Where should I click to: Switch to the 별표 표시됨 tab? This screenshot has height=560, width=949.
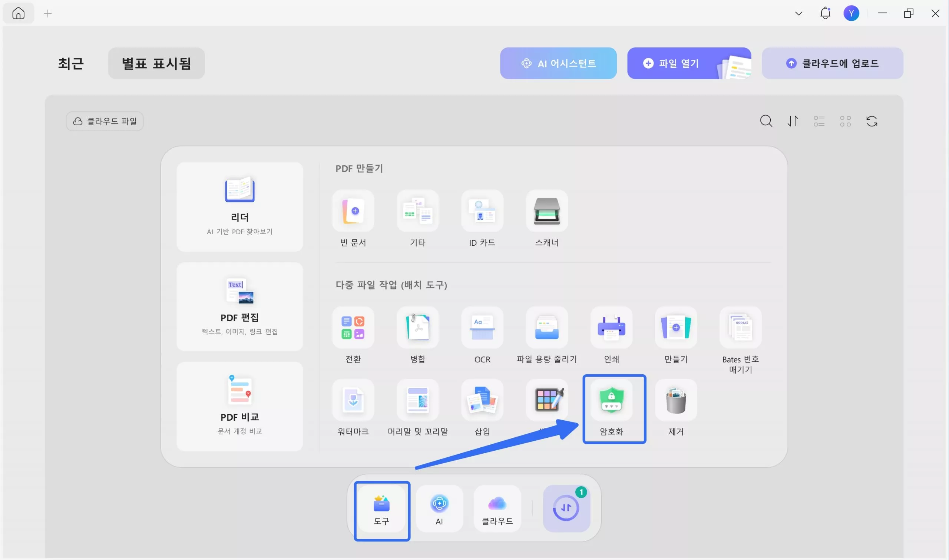pos(156,63)
